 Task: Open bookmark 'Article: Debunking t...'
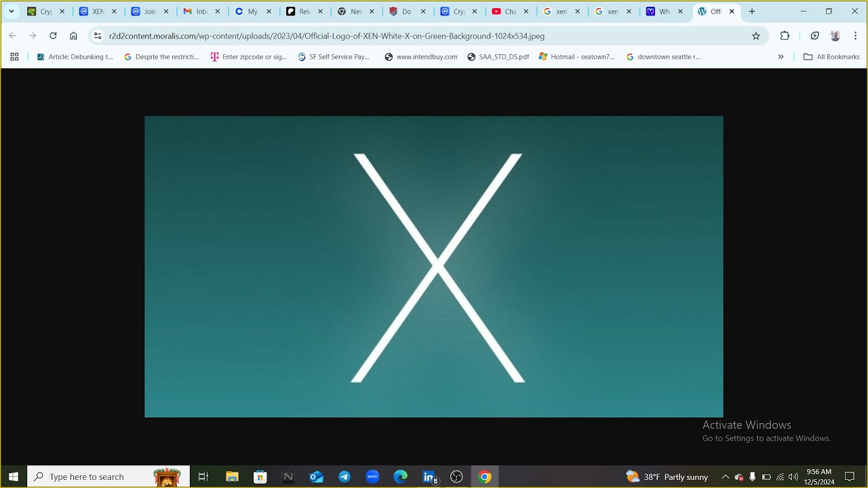point(75,57)
